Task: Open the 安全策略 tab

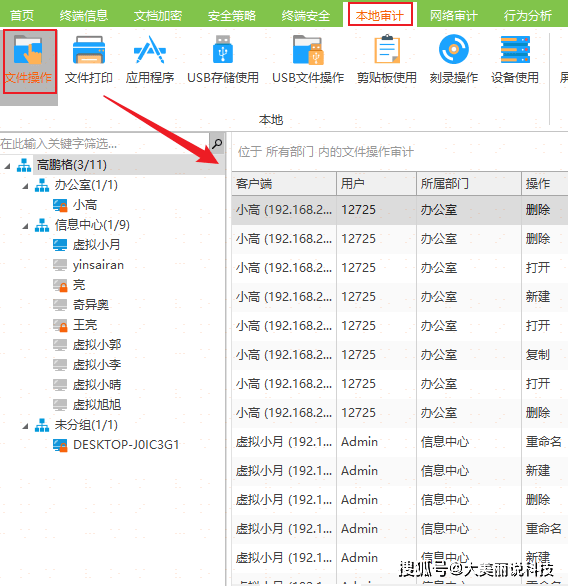Action: click(232, 16)
